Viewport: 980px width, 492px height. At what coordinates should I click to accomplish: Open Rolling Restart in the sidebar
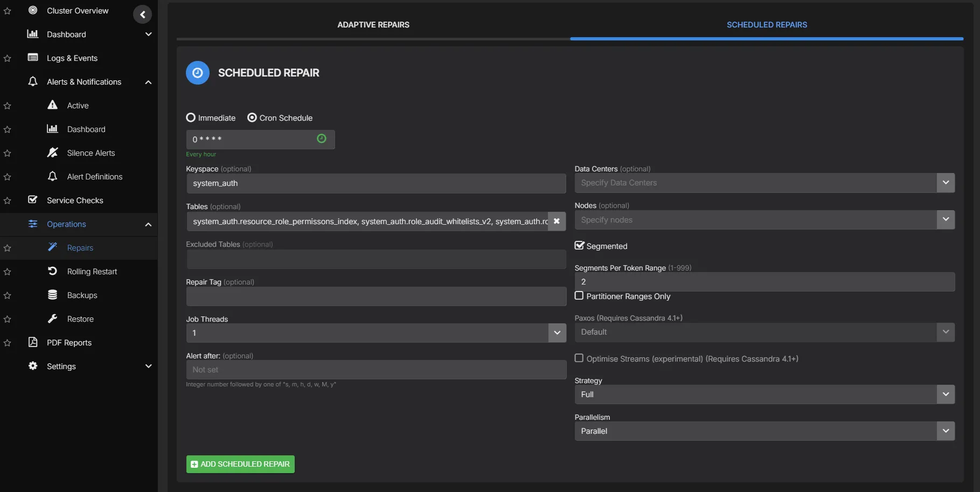[x=92, y=272]
